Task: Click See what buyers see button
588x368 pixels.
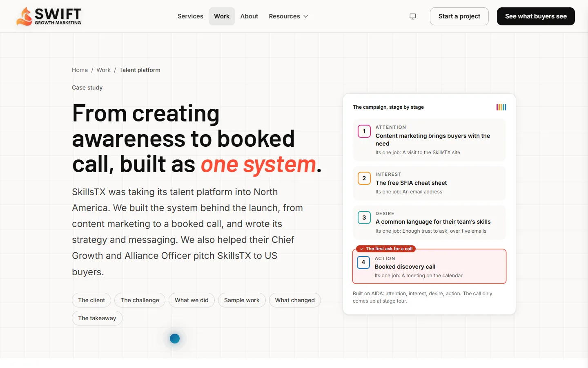Action: tap(536, 16)
